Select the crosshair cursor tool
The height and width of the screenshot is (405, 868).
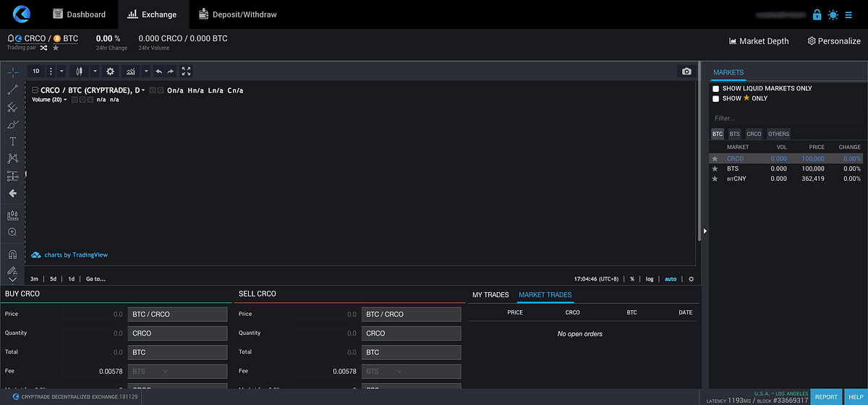[12, 73]
